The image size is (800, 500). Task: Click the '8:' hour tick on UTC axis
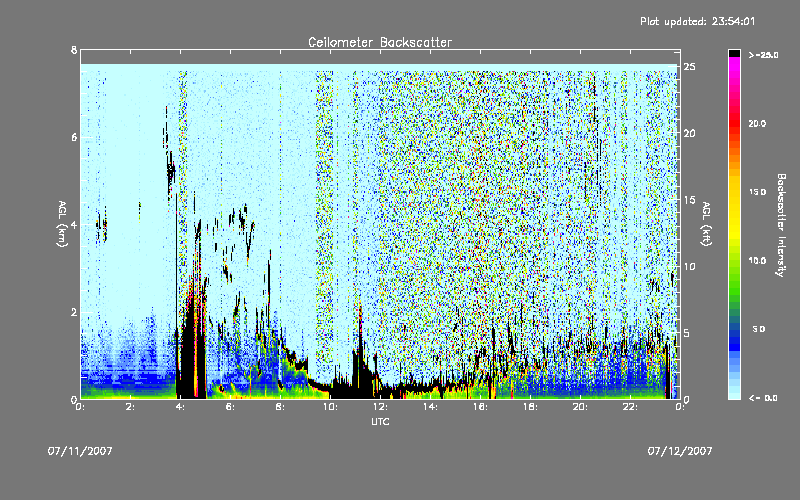281,407
